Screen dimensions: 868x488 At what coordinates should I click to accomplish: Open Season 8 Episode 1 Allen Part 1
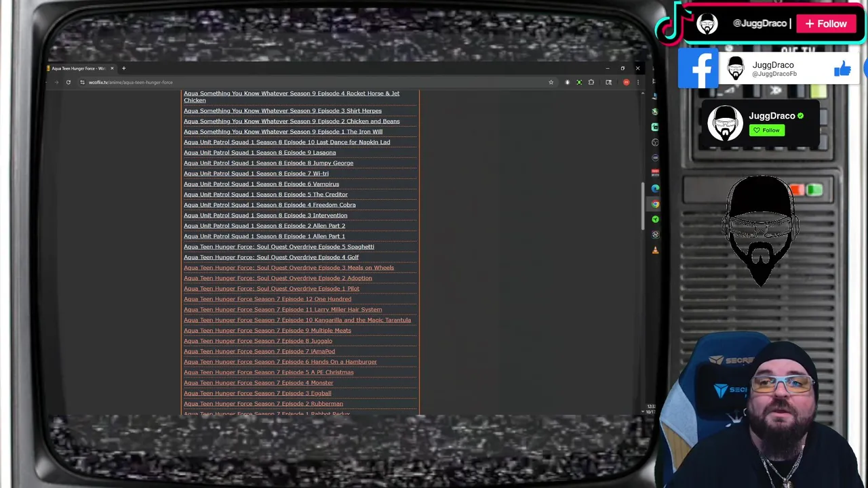(x=264, y=236)
